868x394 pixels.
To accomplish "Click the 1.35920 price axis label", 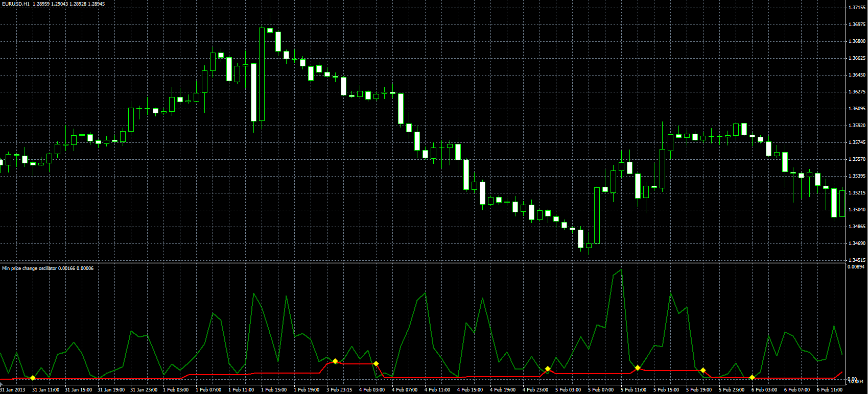I will click(x=856, y=126).
